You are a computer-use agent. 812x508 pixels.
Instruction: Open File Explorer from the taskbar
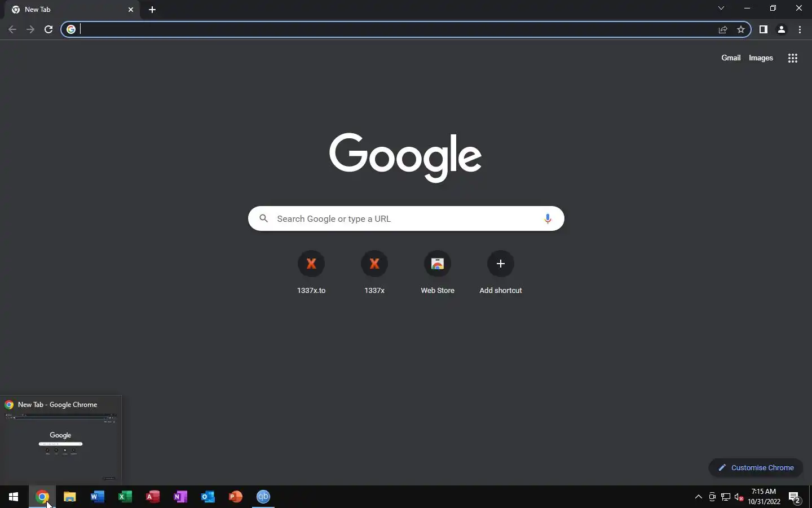click(x=69, y=497)
